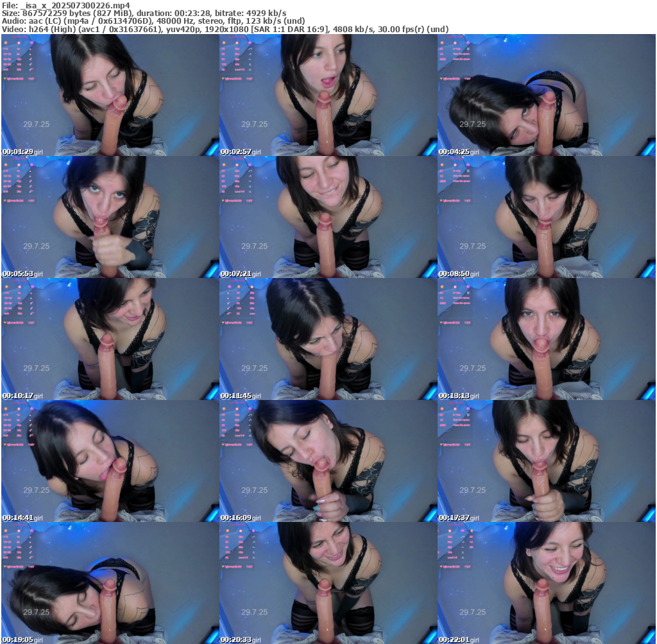The width and height of the screenshot is (657, 644).
Task: Open the thumbnail stamped 00:07:21
Action: click(x=328, y=217)
